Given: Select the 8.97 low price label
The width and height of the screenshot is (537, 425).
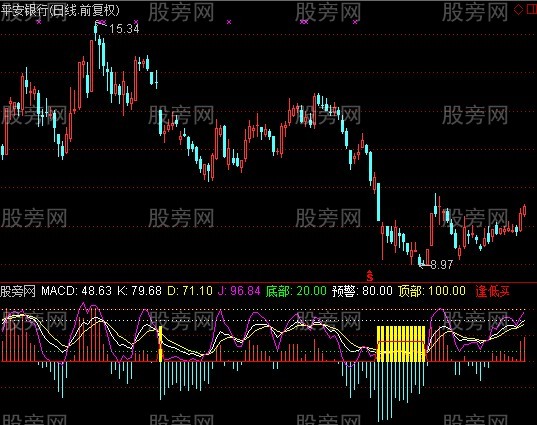Looking at the screenshot, I should point(441,264).
